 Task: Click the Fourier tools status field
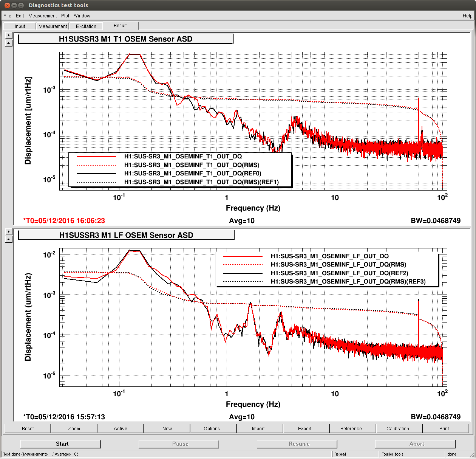point(413,454)
